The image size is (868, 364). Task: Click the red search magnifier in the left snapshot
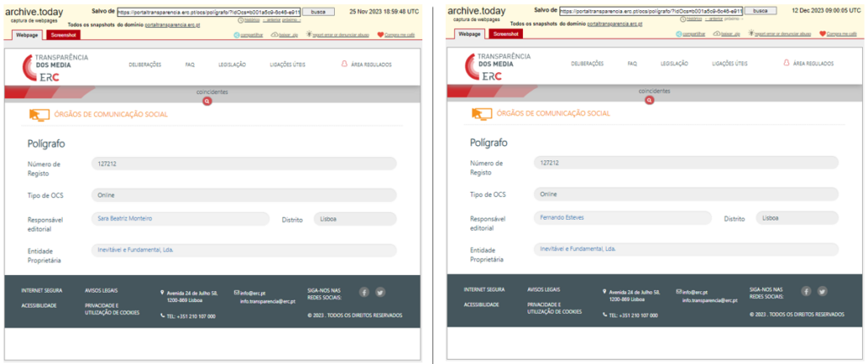tap(207, 101)
